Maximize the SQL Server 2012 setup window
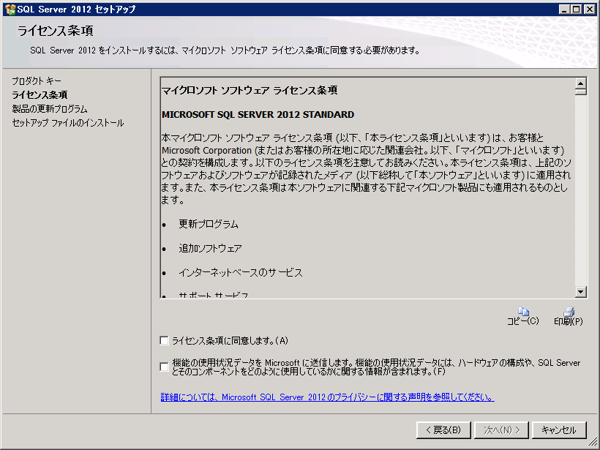Image resolution: width=600 pixels, height=450 pixels. [576, 10]
